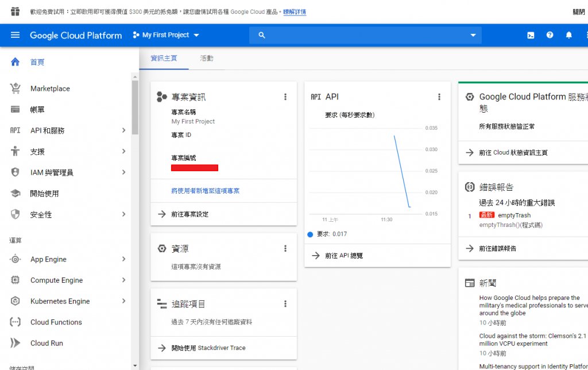Click the 要求: 0.017 legend dot

tap(310, 234)
